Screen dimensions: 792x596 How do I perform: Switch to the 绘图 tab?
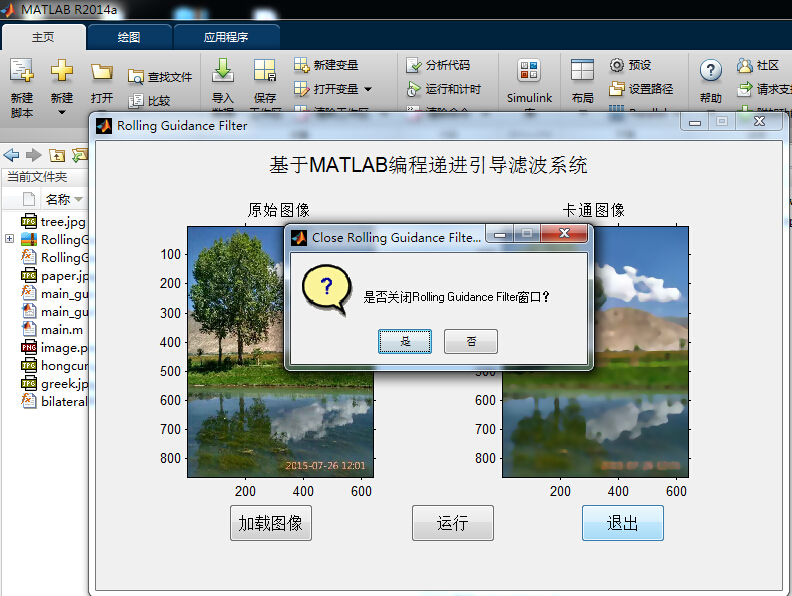pos(129,37)
